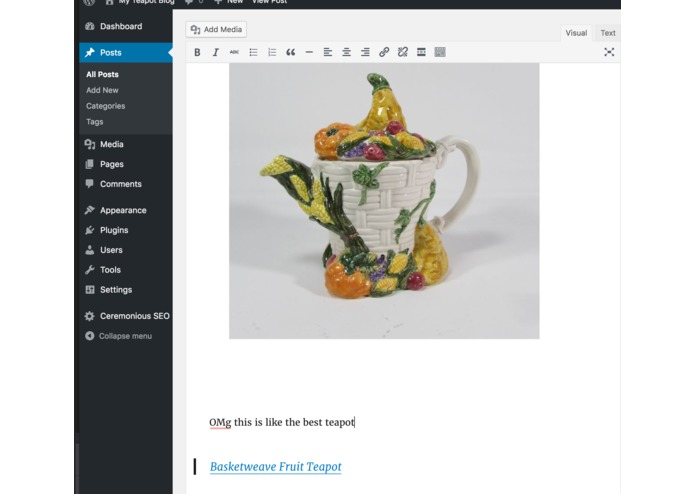Click the Plugins plug icon

90,230
